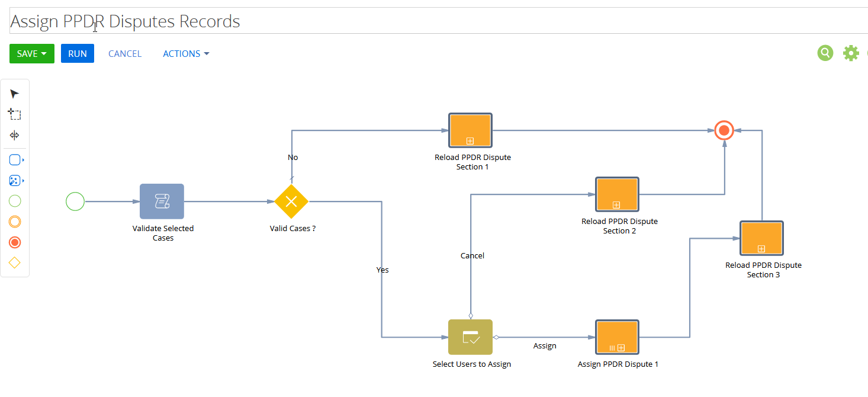Viewport: 868px width, 397px height.
Task: Click the 'Select Users to Assign' label
Action: click(x=472, y=364)
